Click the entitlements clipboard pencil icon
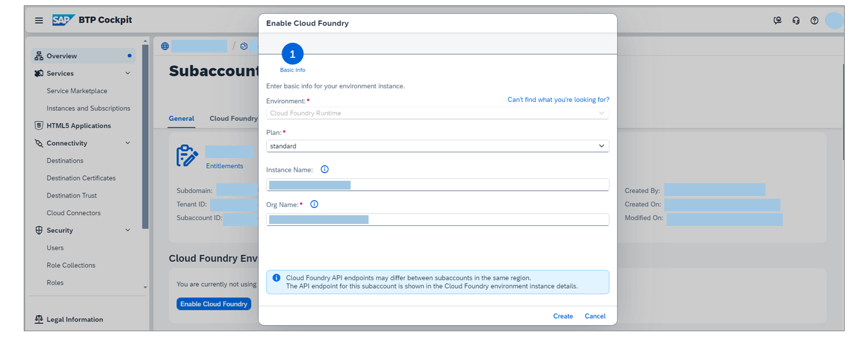The height and width of the screenshot is (337, 868). click(x=187, y=155)
